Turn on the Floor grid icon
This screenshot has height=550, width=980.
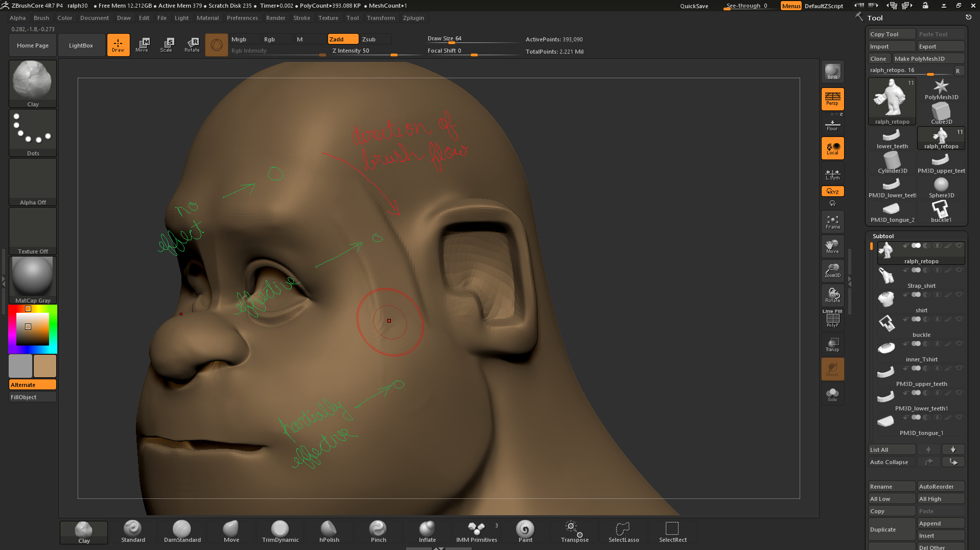[x=832, y=123]
